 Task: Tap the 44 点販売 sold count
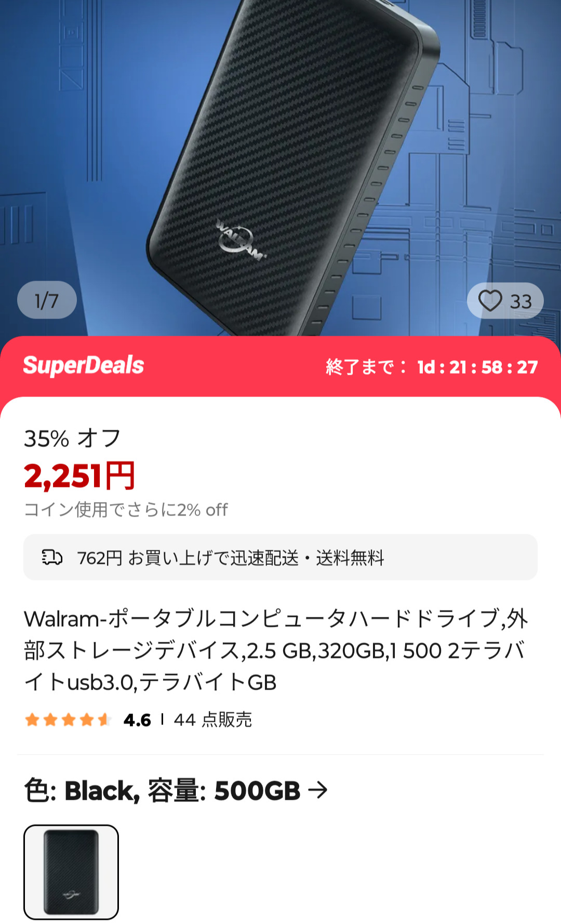coord(213,720)
